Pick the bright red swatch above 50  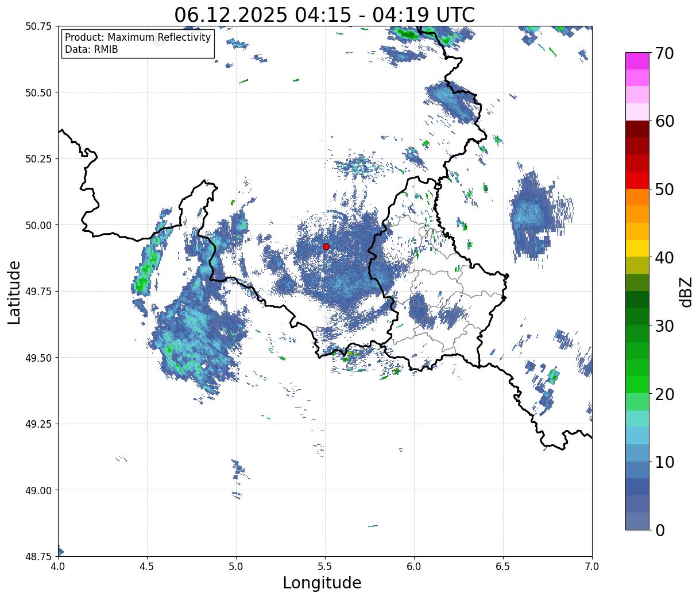(637, 180)
